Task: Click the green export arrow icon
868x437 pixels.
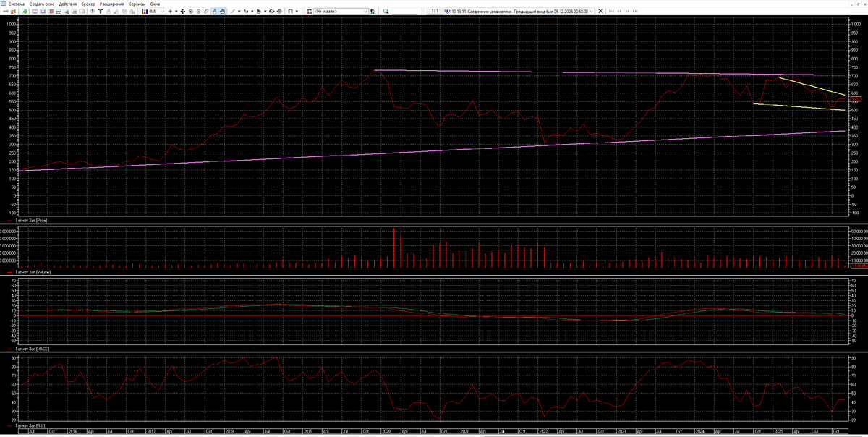Action: tap(25, 12)
